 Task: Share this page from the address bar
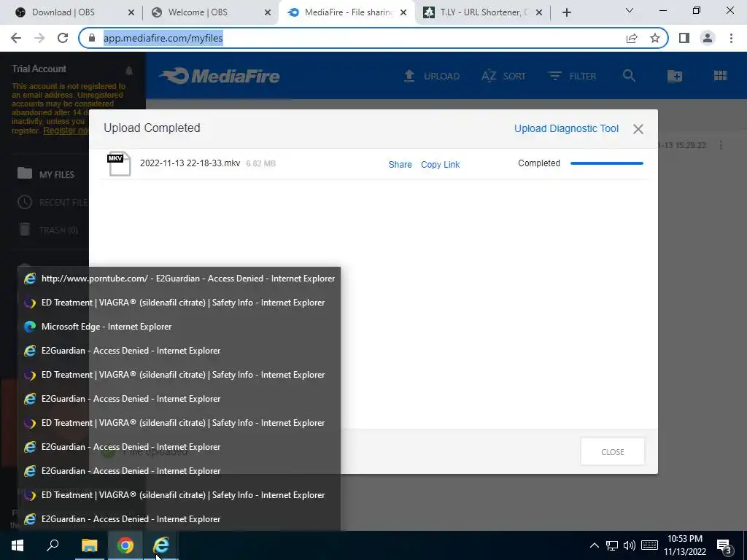(632, 38)
